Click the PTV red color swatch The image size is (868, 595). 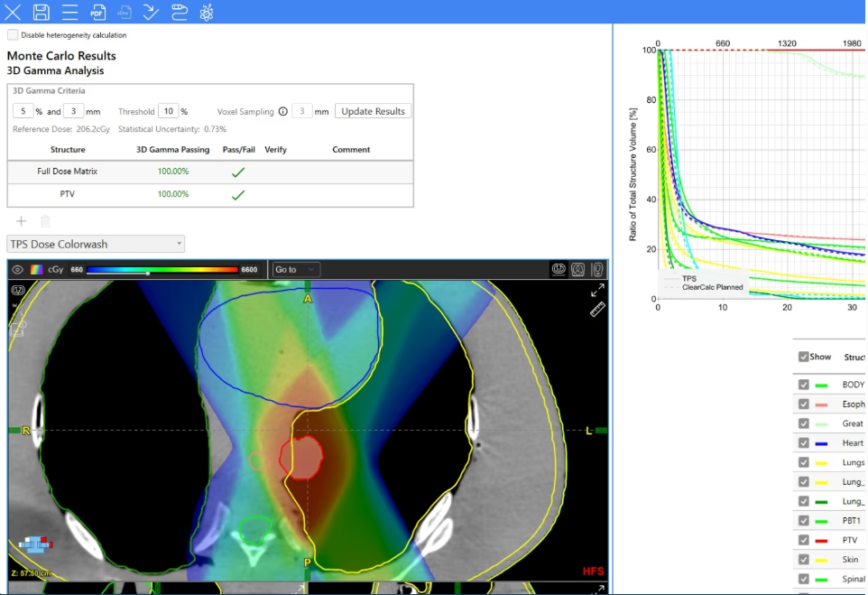click(x=821, y=541)
